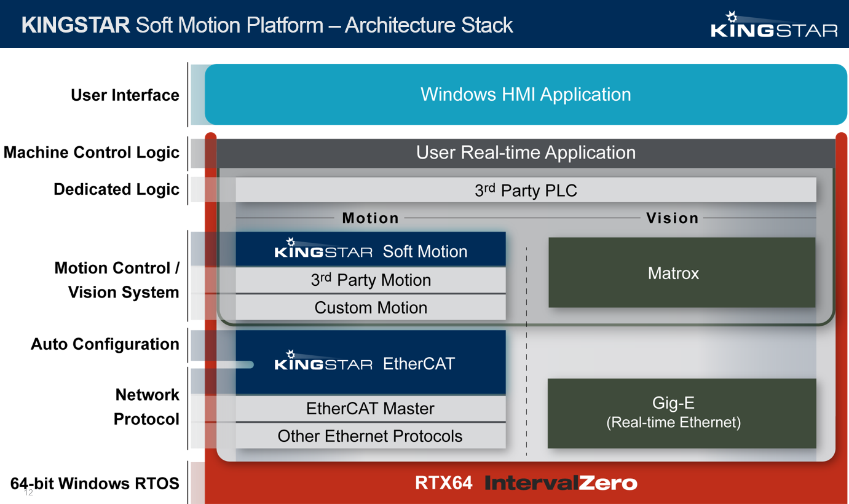849x504 pixels.
Task: Click the Auto Configuration label
Action: (x=105, y=344)
